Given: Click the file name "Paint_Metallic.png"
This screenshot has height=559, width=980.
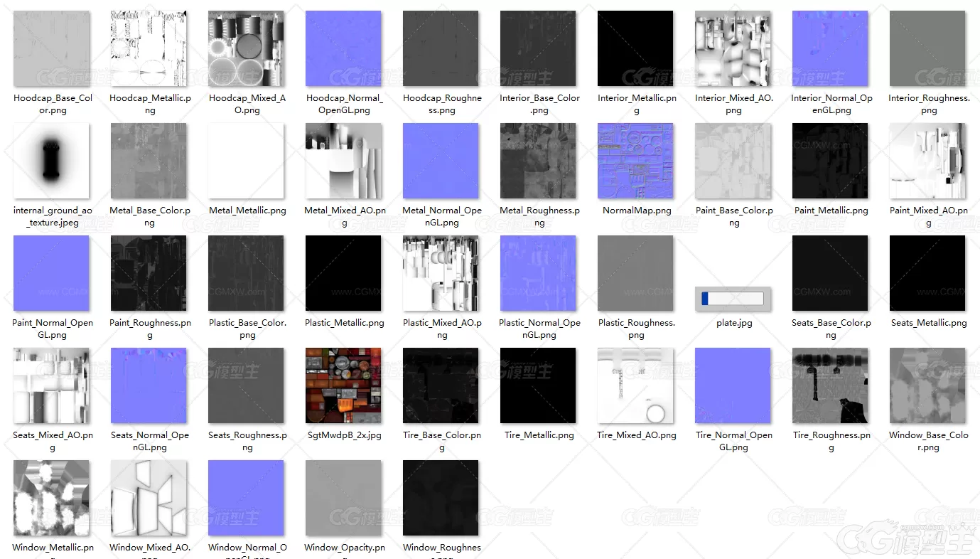Looking at the screenshot, I should (x=831, y=211).
